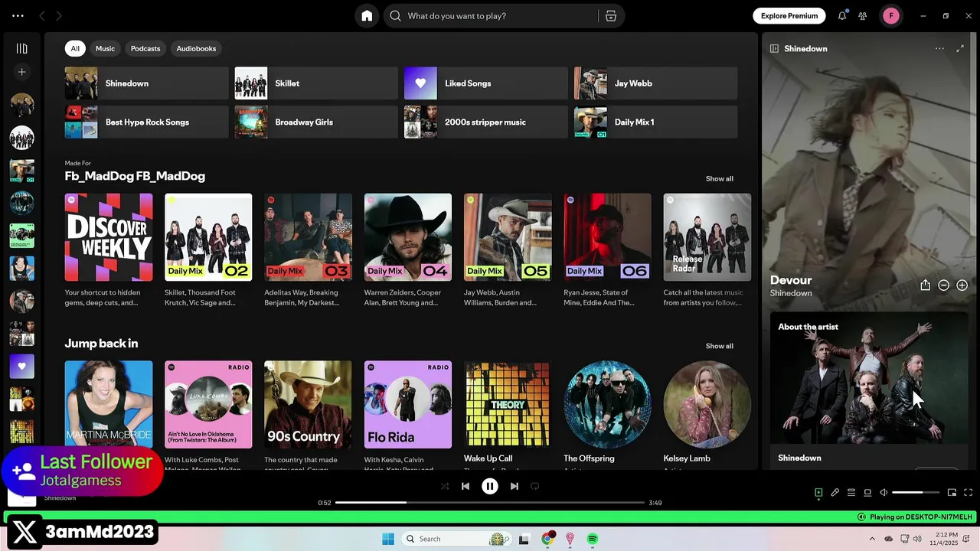Open Spotify from the Windows taskbar
Image resolution: width=980 pixels, height=551 pixels.
tap(593, 539)
